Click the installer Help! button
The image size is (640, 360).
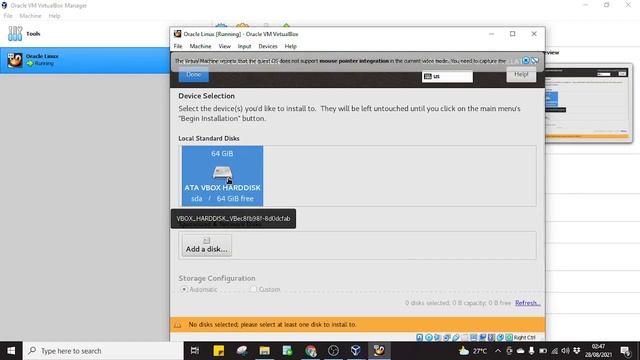521,75
